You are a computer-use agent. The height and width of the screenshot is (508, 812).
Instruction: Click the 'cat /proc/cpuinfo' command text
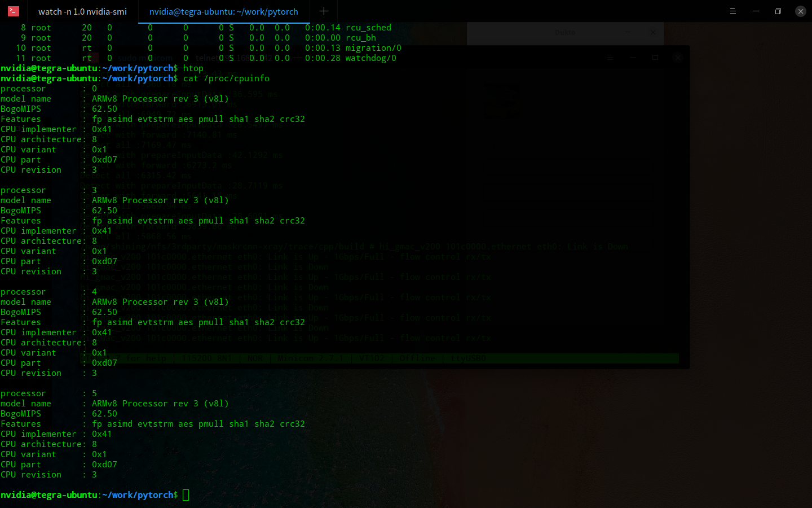[x=226, y=78]
